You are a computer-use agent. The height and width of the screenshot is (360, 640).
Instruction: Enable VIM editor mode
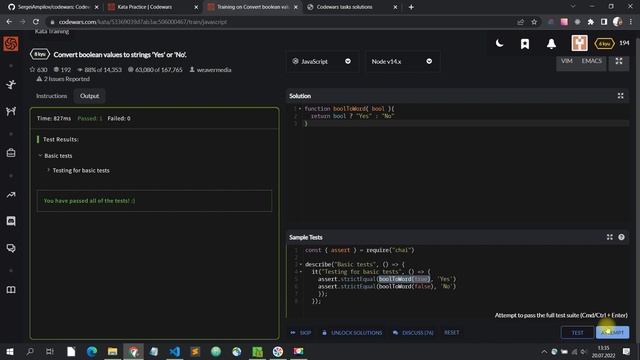pyautogui.click(x=567, y=61)
